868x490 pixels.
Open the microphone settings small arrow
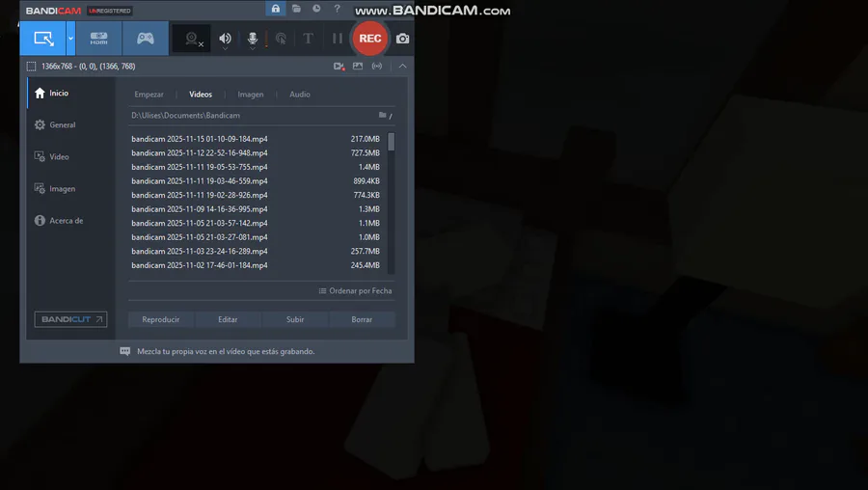pos(253,49)
